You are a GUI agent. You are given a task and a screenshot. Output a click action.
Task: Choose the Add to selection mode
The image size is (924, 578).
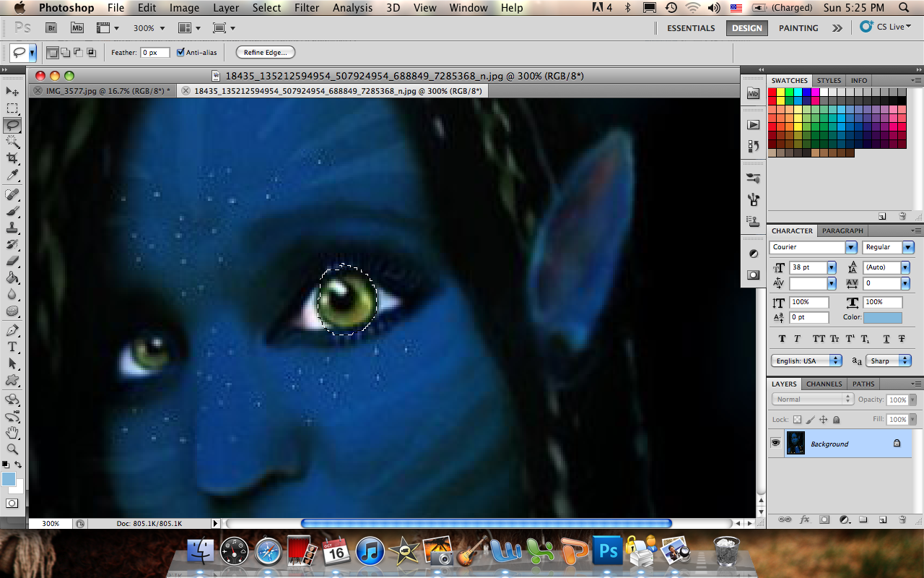pos(65,52)
